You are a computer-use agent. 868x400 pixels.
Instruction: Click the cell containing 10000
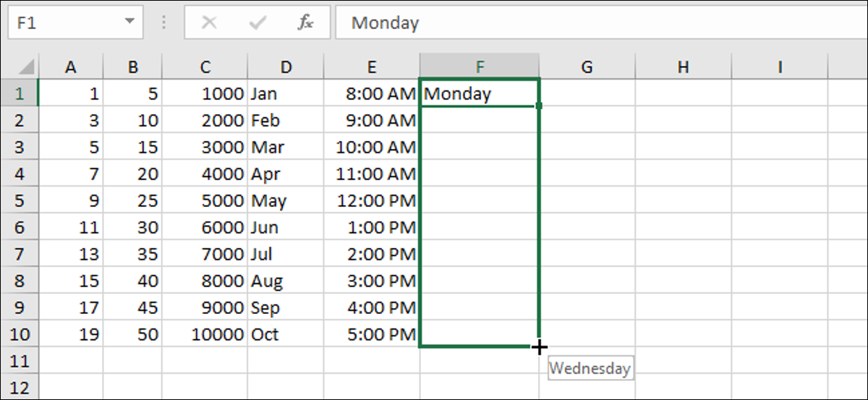[205, 334]
